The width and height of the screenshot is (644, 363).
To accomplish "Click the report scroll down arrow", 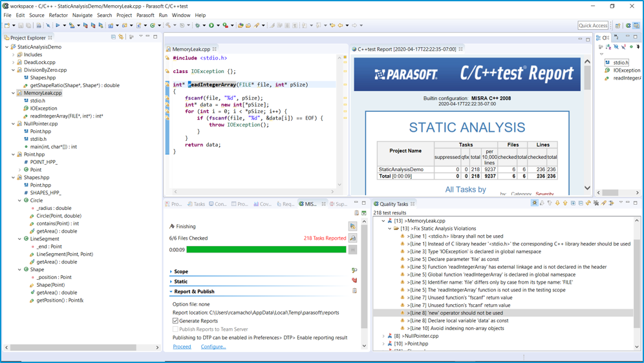I will tap(587, 188).
